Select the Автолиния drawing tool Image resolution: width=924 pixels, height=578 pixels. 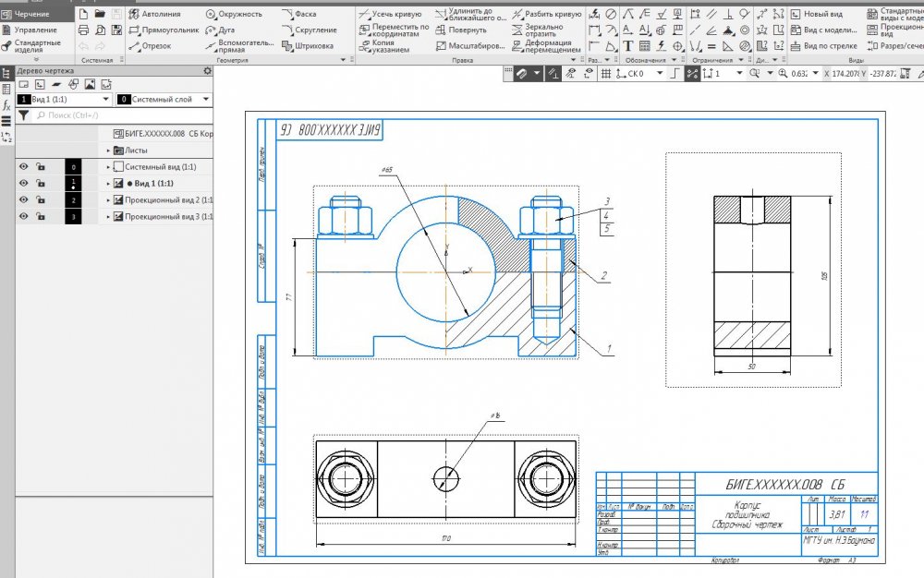[x=159, y=15]
